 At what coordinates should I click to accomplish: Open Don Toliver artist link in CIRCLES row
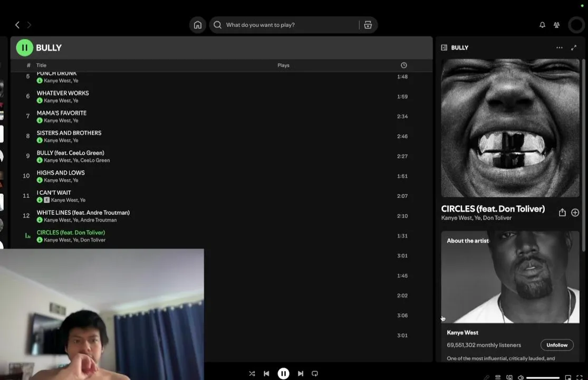[93, 240]
